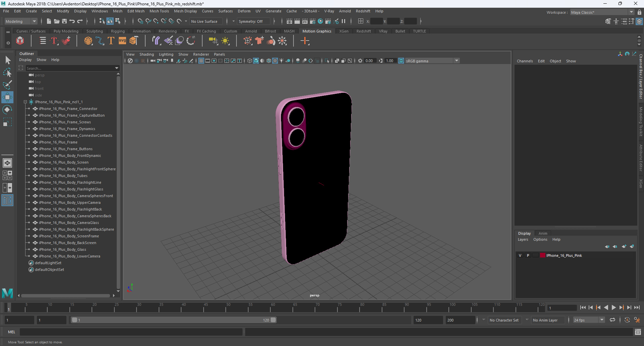Viewport: 644px width, 346px height.
Task: Activate the Rotate tool in toolbox
Action: [x=7, y=110]
